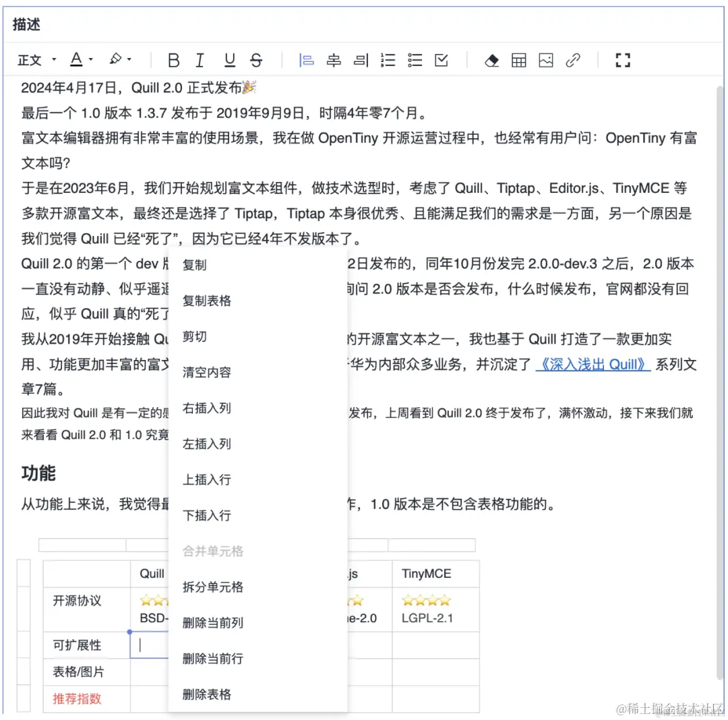
Task: Click the TinyMCE header cell
Action: coord(435,574)
